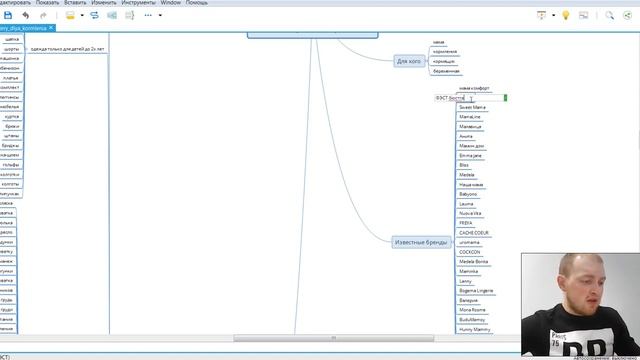Click the horizontal scrollbar thumb at the bottom

pyautogui.click(x=333, y=338)
